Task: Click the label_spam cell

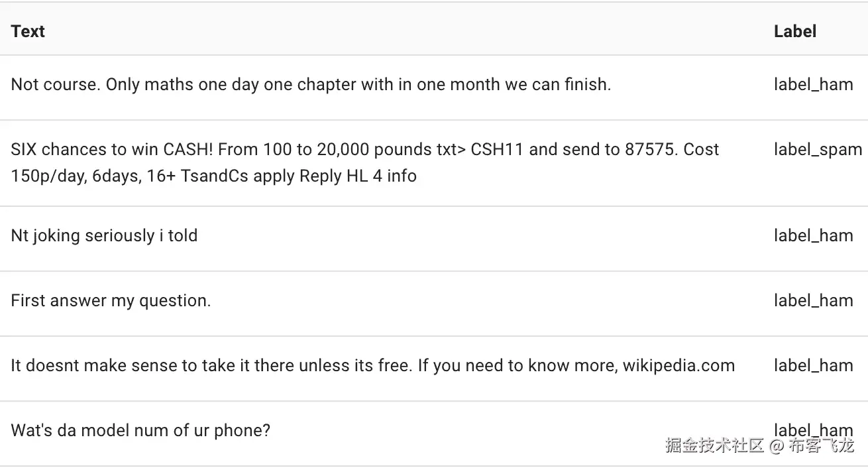Action: point(818,150)
